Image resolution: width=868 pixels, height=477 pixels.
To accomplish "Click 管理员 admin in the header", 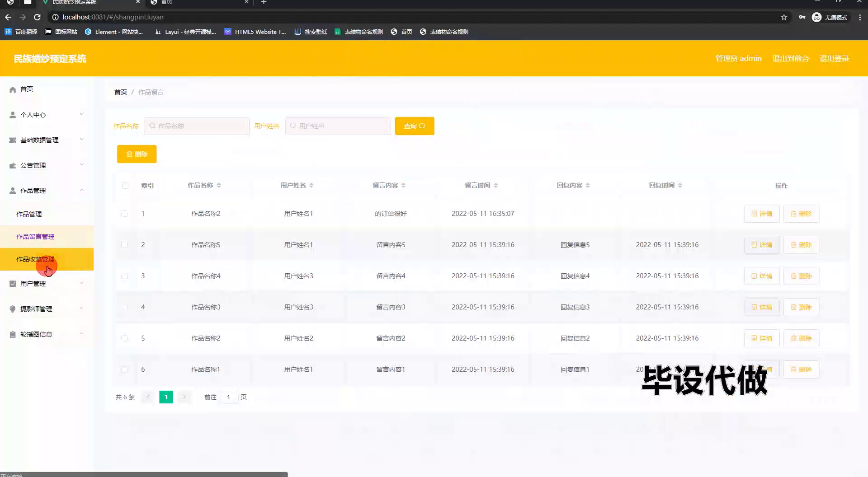I will (x=738, y=59).
